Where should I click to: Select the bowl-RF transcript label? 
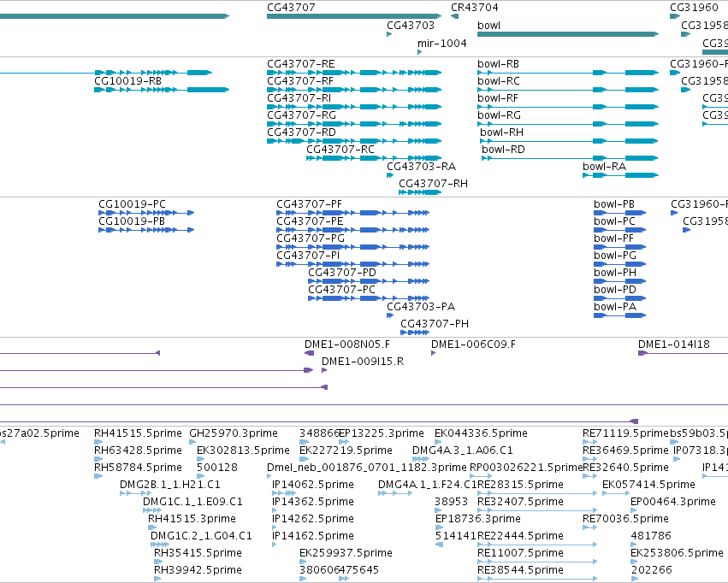498,98
